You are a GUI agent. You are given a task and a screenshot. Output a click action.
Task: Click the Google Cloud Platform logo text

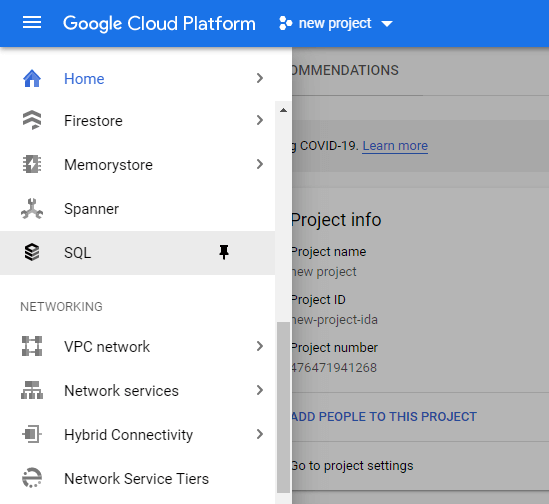tap(159, 23)
